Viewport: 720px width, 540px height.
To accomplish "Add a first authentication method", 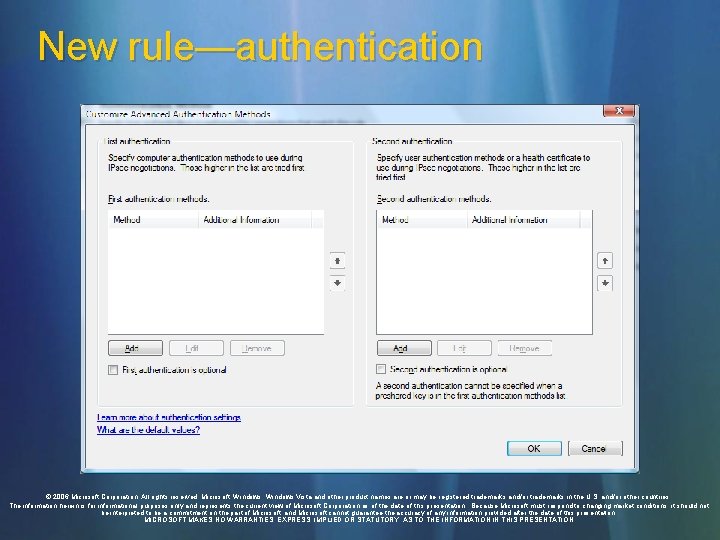I will pos(135,348).
